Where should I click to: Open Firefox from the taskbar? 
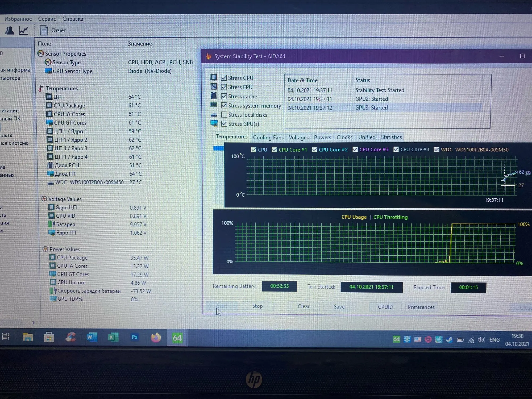click(156, 338)
